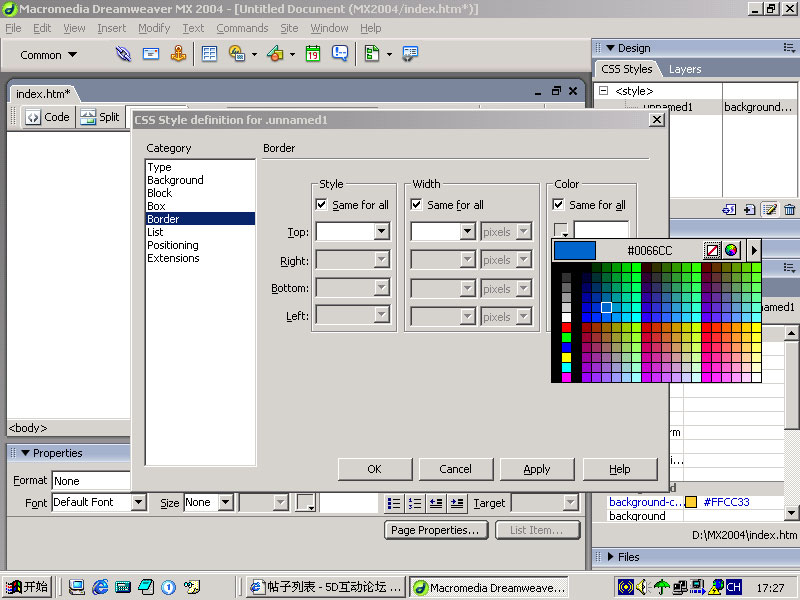Click the Comment speech bubble icon
The image size is (800, 600).
pyautogui.click(x=340, y=54)
